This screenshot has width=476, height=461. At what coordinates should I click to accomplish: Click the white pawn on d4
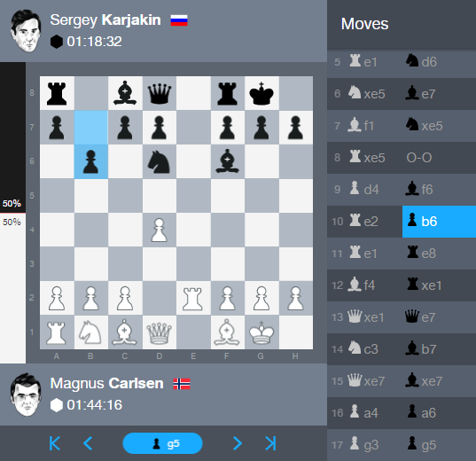(x=160, y=230)
